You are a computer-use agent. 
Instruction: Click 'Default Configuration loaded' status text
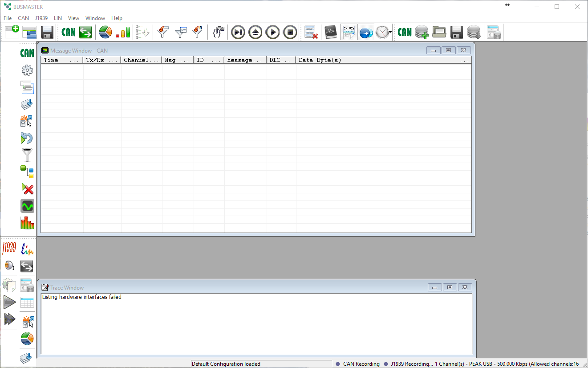226,364
